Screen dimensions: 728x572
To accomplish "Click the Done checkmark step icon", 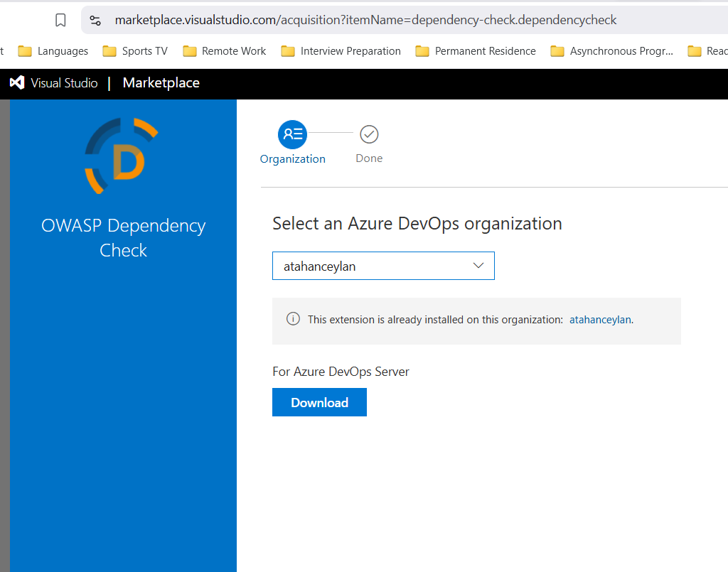I will [369, 134].
